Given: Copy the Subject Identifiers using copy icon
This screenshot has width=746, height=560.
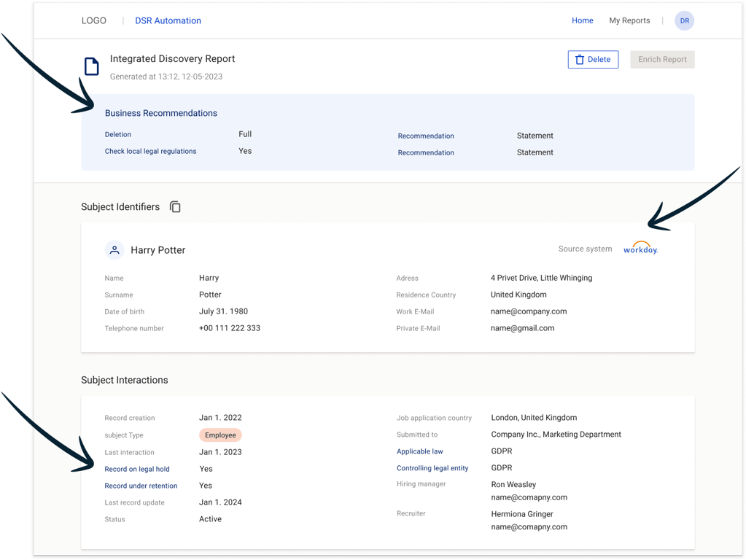Looking at the screenshot, I should pos(175,207).
